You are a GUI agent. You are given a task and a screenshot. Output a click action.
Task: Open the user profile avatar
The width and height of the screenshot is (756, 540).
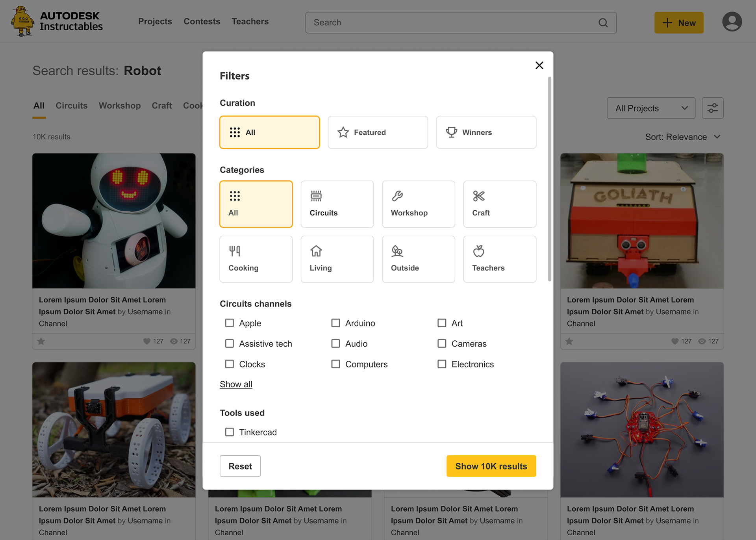click(732, 22)
